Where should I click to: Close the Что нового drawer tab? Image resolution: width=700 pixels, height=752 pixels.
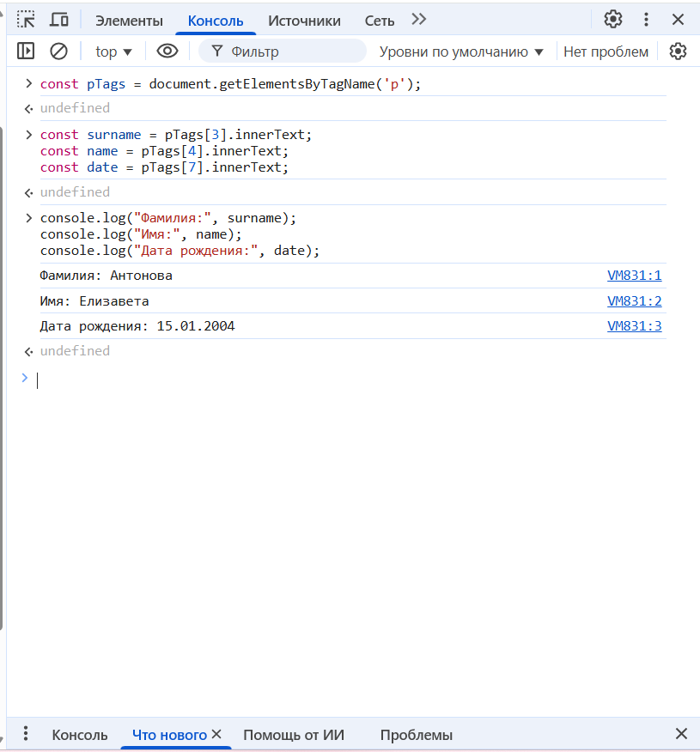(216, 734)
